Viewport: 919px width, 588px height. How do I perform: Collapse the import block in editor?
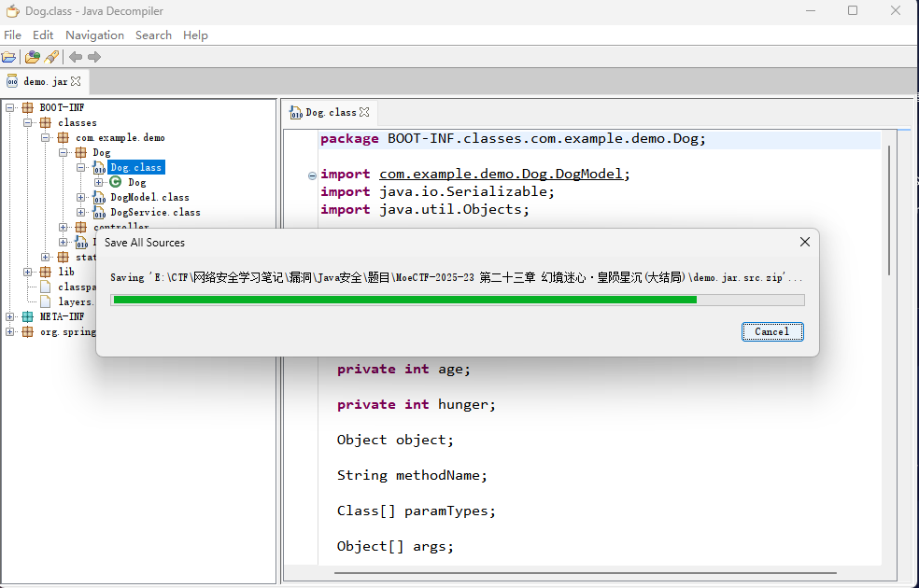(x=312, y=175)
